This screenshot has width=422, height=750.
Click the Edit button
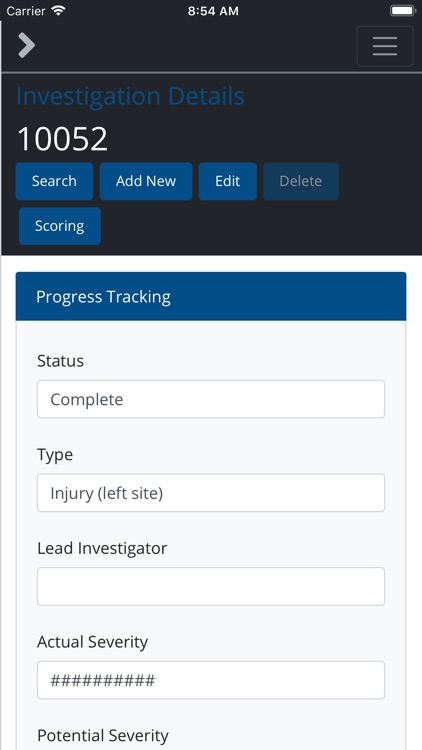coord(228,181)
